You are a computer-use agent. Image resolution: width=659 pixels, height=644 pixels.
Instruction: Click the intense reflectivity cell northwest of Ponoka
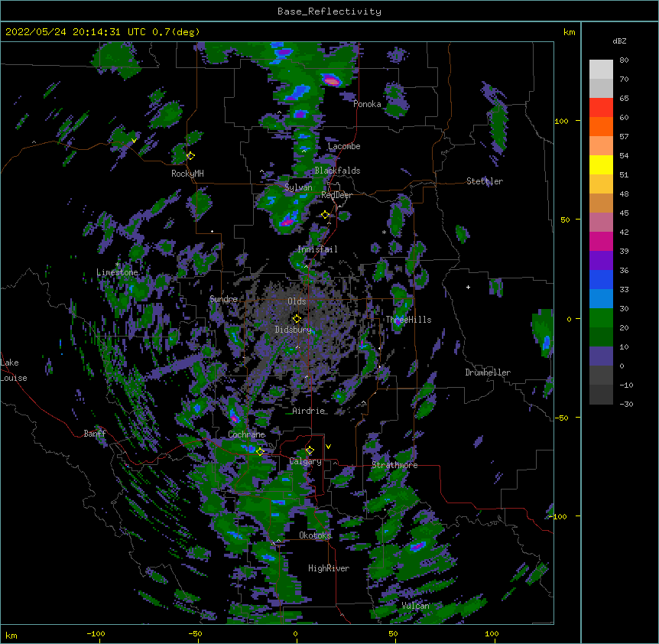(x=331, y=80)
